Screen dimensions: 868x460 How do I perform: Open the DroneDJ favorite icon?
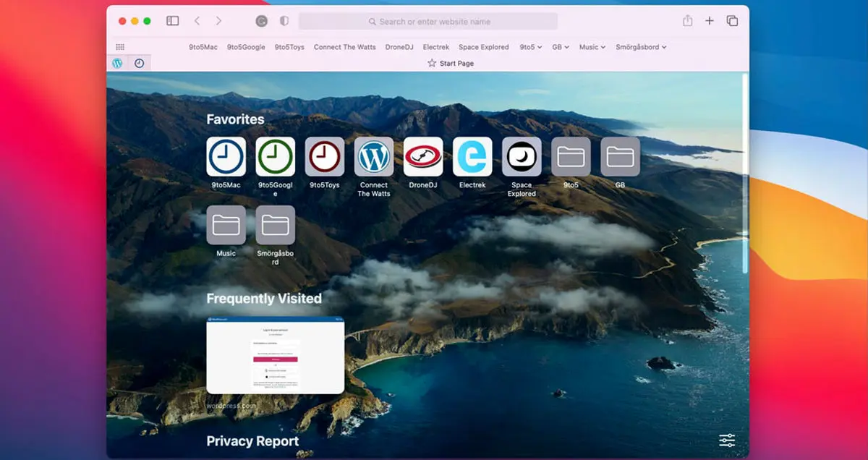point(423,156)
